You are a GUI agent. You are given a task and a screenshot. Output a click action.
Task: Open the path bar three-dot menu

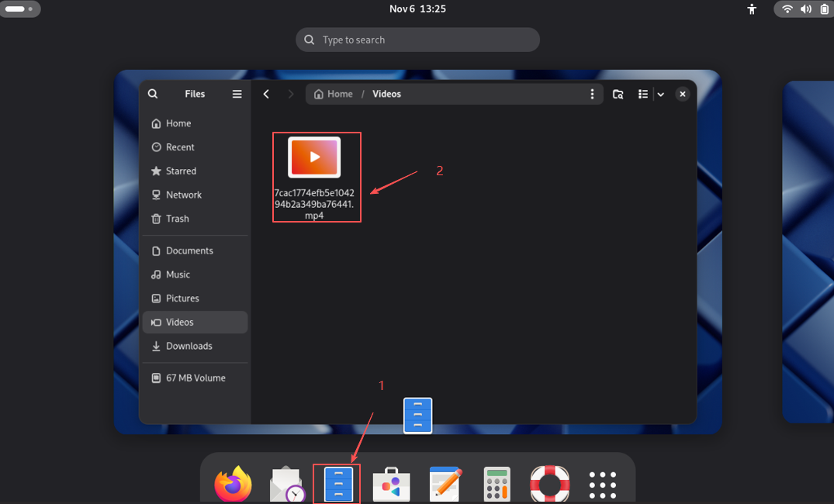pyautogui.click(x=592, y=94)
